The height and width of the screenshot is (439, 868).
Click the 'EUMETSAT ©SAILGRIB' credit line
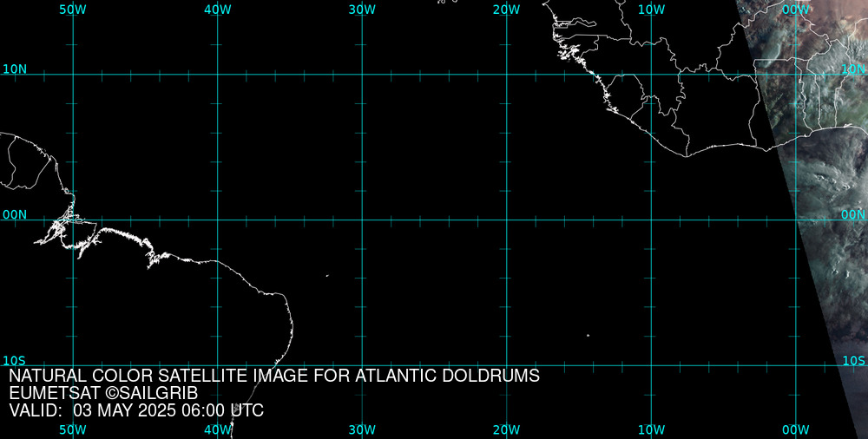(103, 394)
